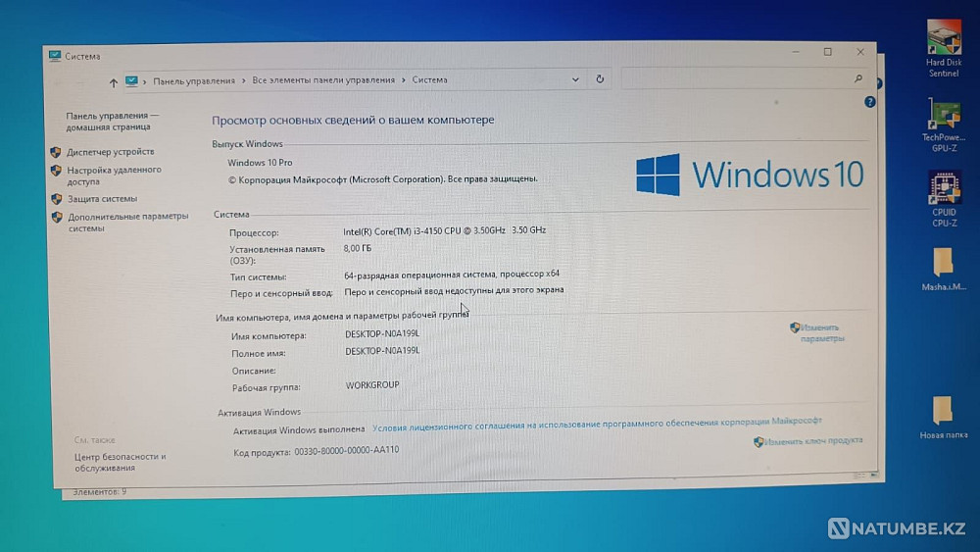The width and height of the screenshot is (980, 552).
Task: Click shield icon next to Изменить ключ продукта
Action: [x=759, y=442]
